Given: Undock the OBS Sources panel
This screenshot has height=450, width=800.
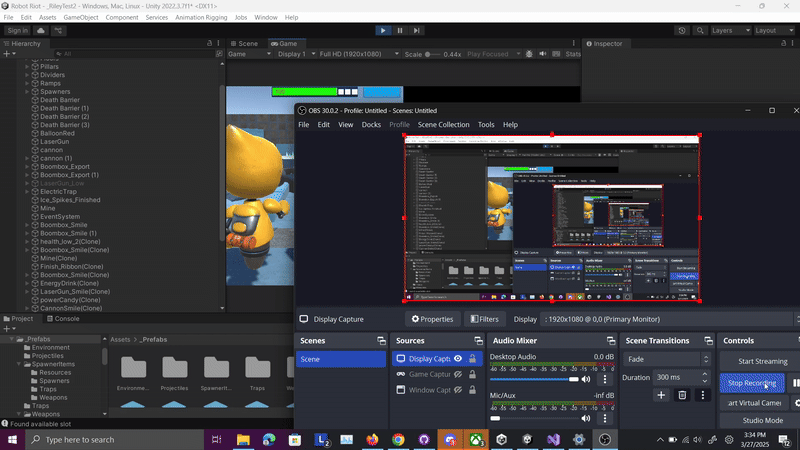Looking at the screenshot, I should (478, 341).
